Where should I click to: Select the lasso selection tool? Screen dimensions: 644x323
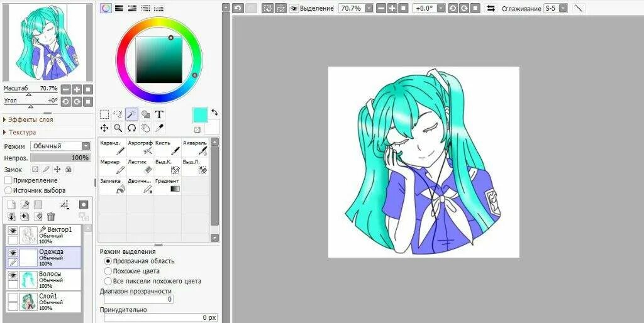pyautogui.click(x=118, y=114)
